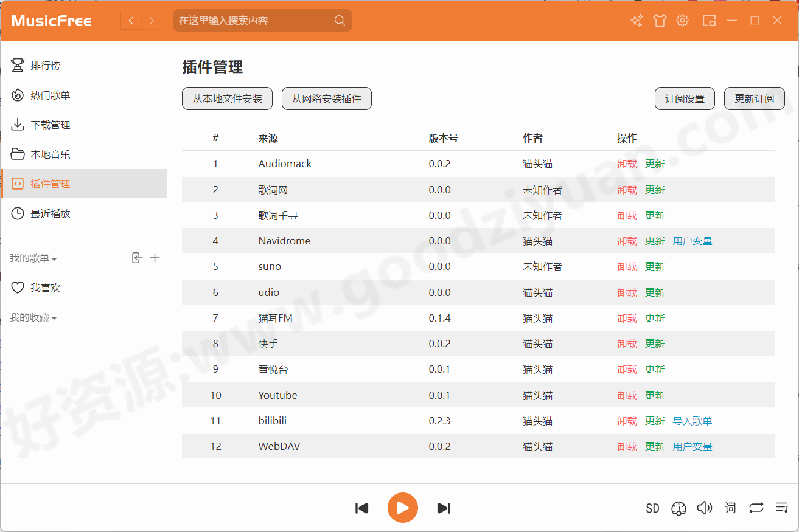Viewport: 799px width, 532px height.
Task: Click the 从网络安装插件 button
Action: [326, 98]
